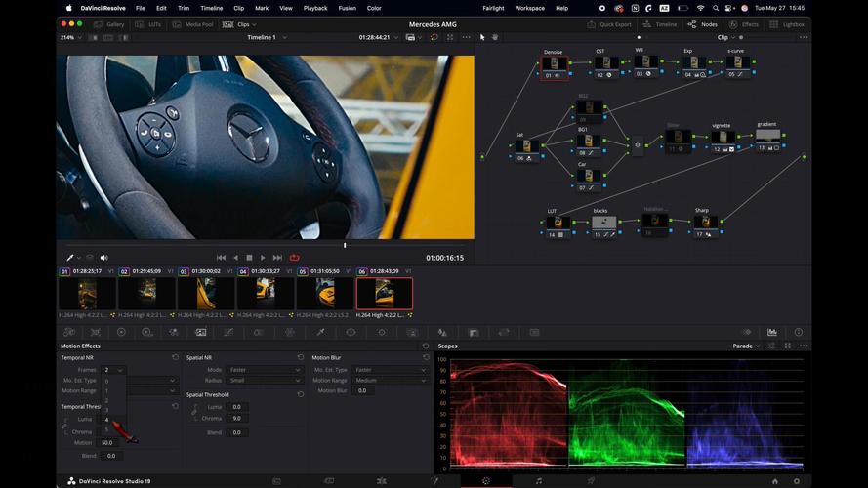Open the Curves palette icon
The width and height of the screenshot is (868, 488).
point(228,332)
